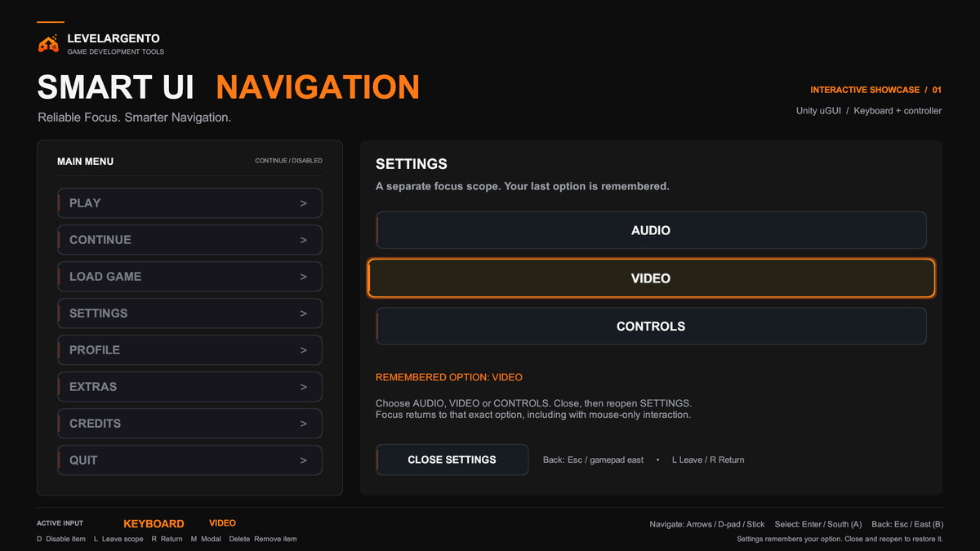This screenshot has height=551, width=980.
Task: Click 'Select: Enter / South (A)' hint
Action: pos(818,524)
